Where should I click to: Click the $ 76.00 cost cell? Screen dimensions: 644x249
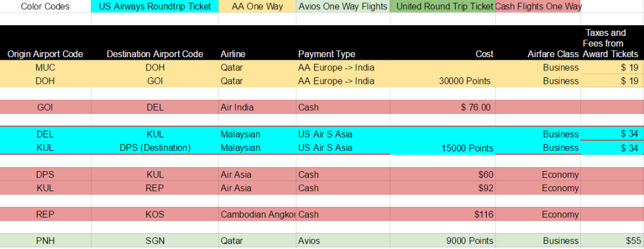point(443,108)
